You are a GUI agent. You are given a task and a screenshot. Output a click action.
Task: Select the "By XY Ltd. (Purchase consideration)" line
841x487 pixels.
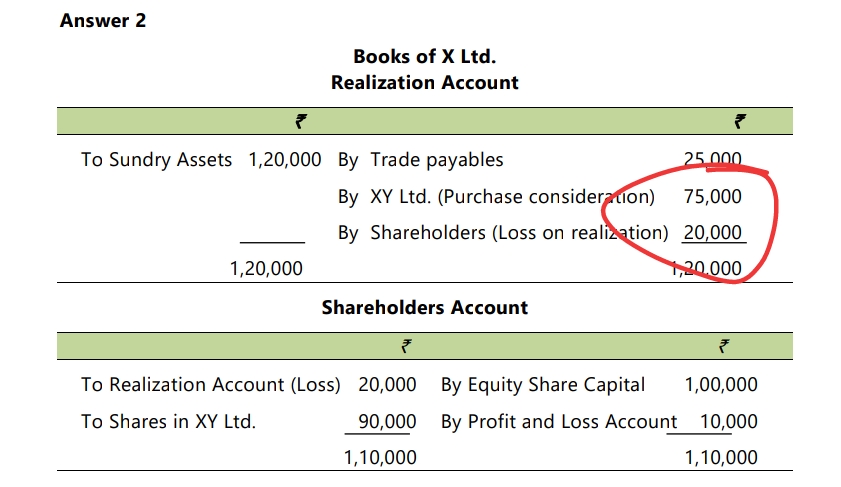point(496,196)
